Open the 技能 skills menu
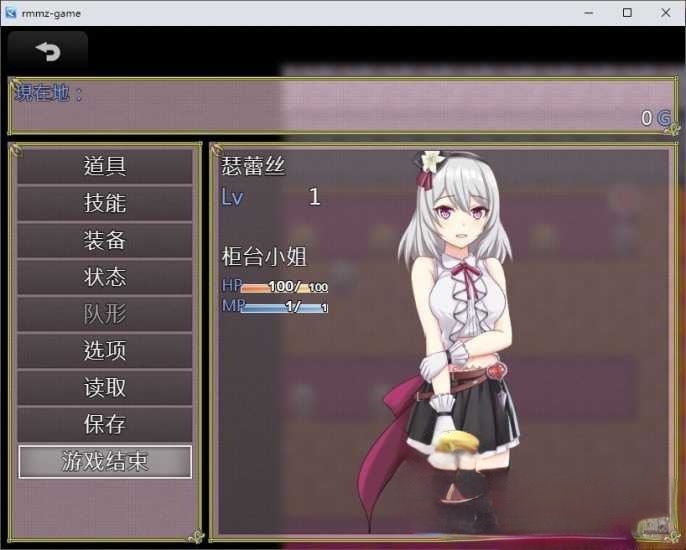The height and width of the screenshot is (550, 686). (x=105, y=204)
